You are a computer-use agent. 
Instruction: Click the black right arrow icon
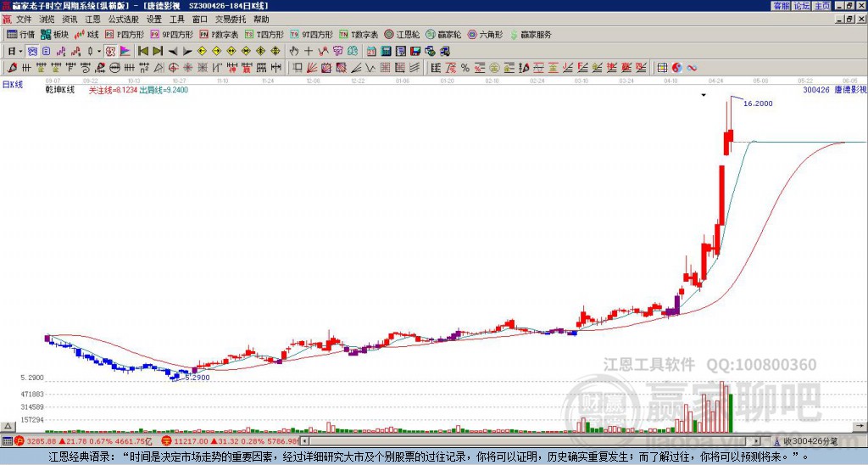[x=187, y=52]
